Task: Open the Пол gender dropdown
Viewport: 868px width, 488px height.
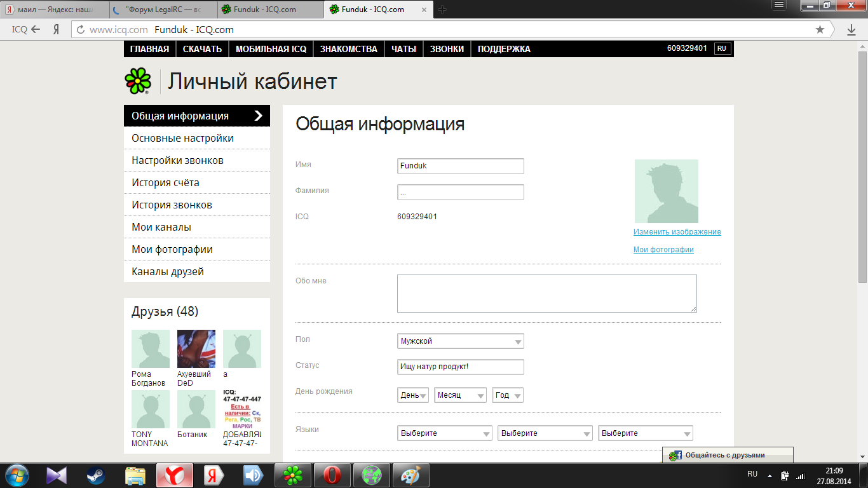Action: click(461, 341)
